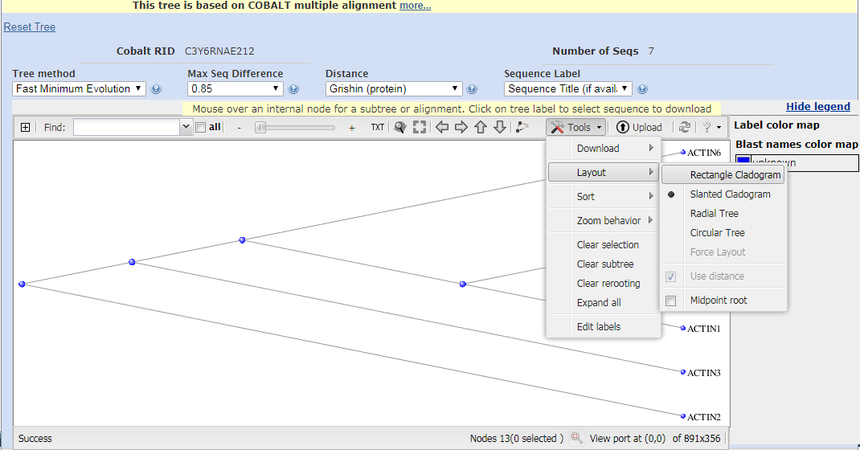Click the zoom slider track
This screenshot has height=450, width=860.
tap(300, 127)
